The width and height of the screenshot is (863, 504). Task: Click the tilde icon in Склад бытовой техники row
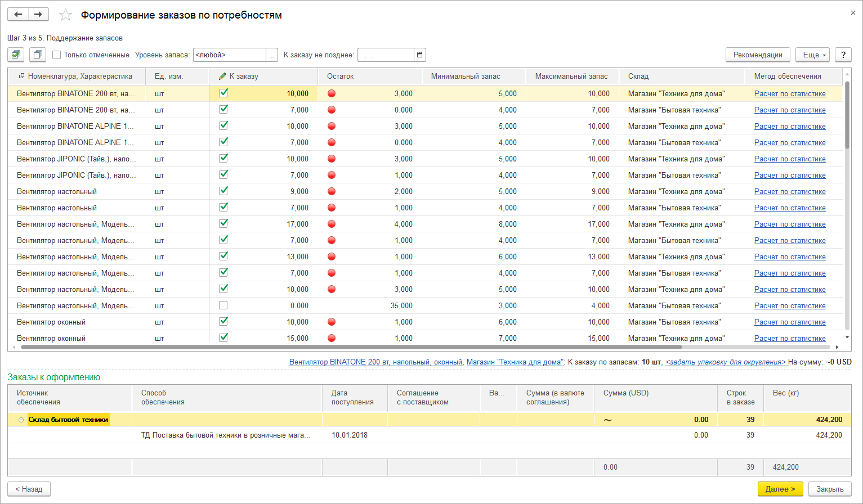click(607, 420)
